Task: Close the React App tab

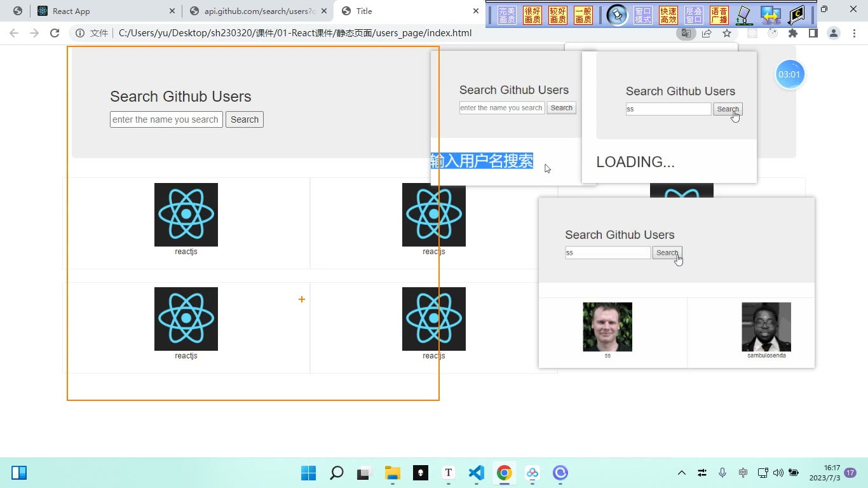Action: coord(172,11)
